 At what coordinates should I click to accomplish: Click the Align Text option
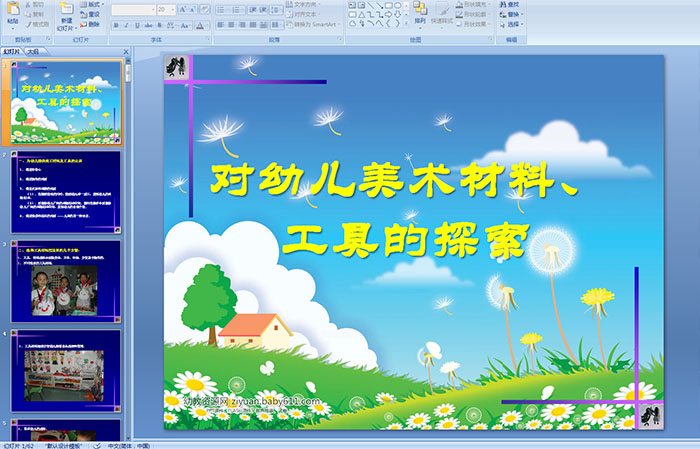click(304, 14)
